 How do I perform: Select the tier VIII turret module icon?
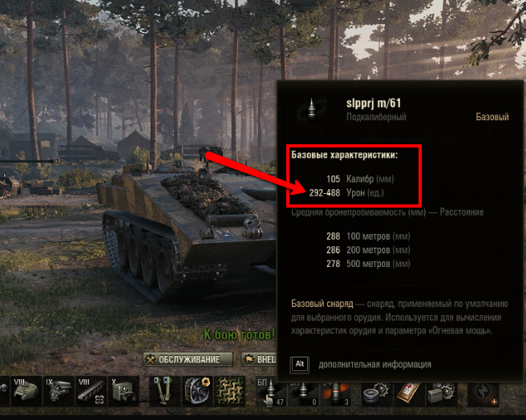26,391
